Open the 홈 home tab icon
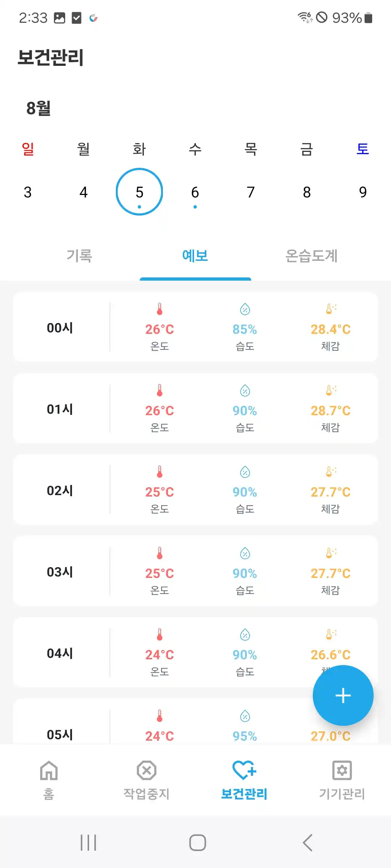The width and height of the screenshot is (391, 868). 49,770
